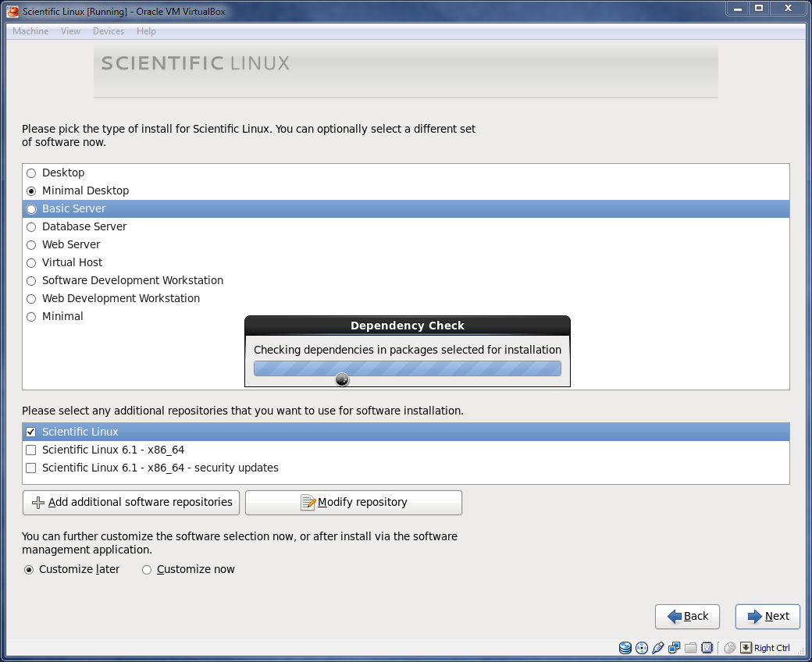Image resolution: width=812 pixels, height=662 pixels.
Task: Proceed with the Next button
Action: tap(768, 617)
